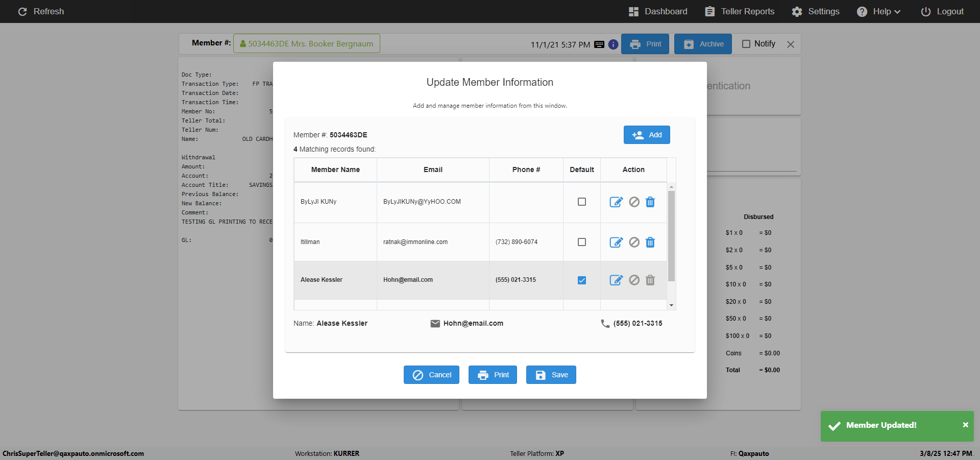Dismiss the Member Updated notification

point(966,425)
